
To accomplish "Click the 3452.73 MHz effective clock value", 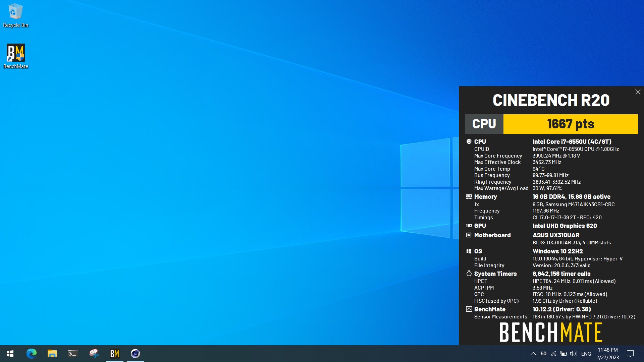I will click(x=547, y=162).
